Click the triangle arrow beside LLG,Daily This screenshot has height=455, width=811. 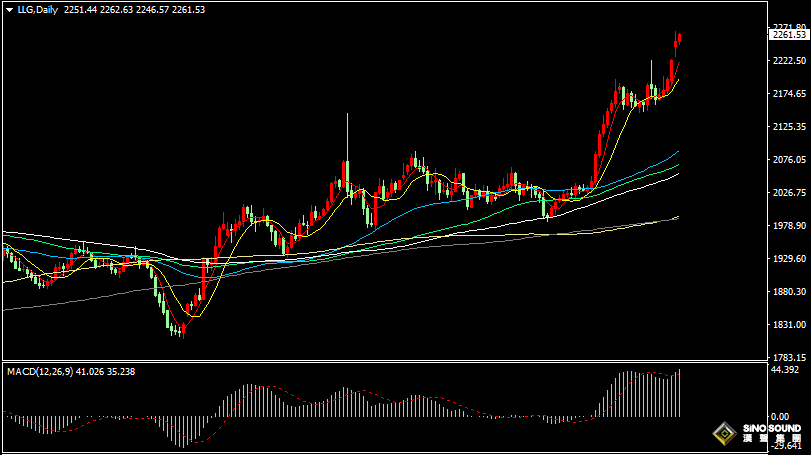coord(9,10)
